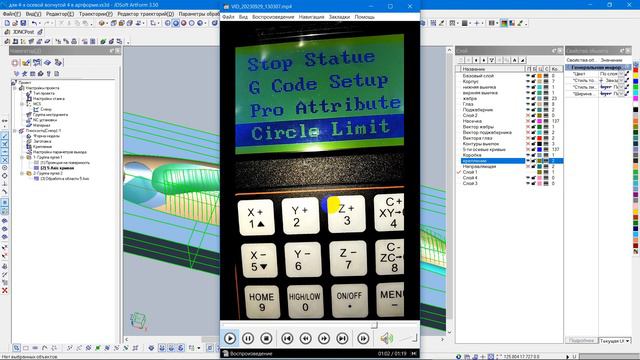The width and height of the screenshot is (640, 360).
Task: Show the hidden Насечка layer
Action: click(x=528, y=121)
